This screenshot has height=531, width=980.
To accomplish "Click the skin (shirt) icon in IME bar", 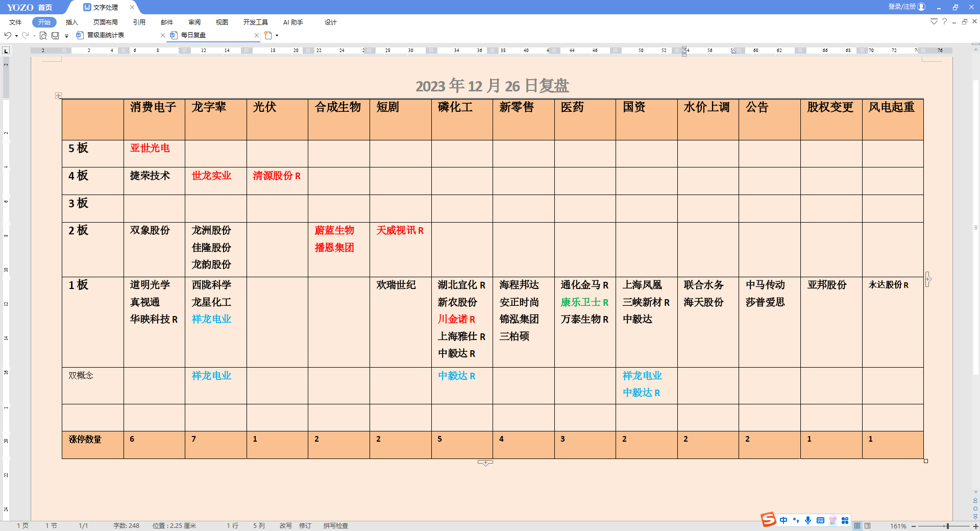I will 832,520.
